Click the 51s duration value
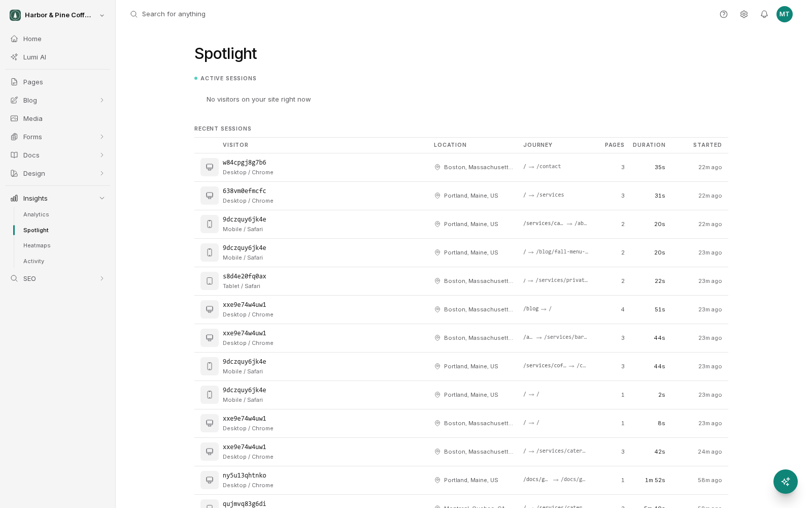Screen dimensions: 812x508 (x=660, y=309)
